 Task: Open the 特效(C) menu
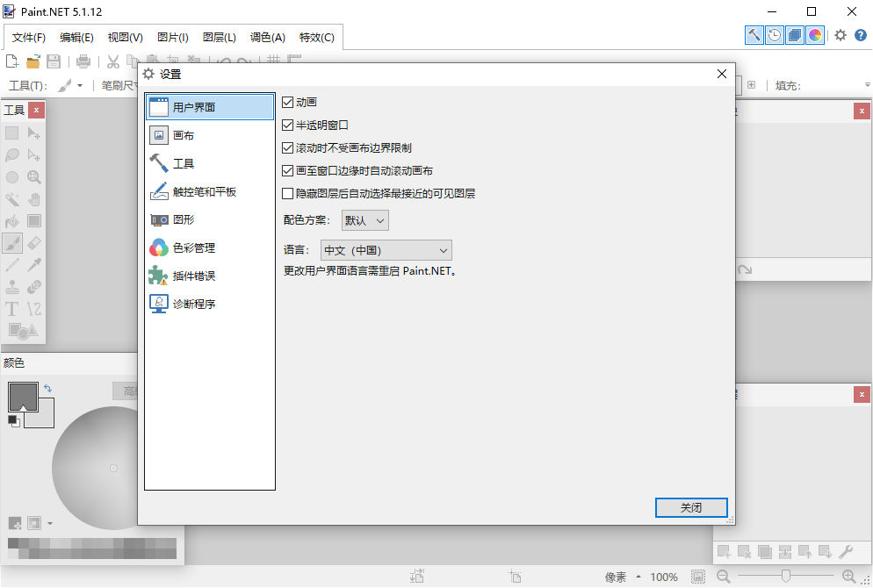tap(315, 38)
